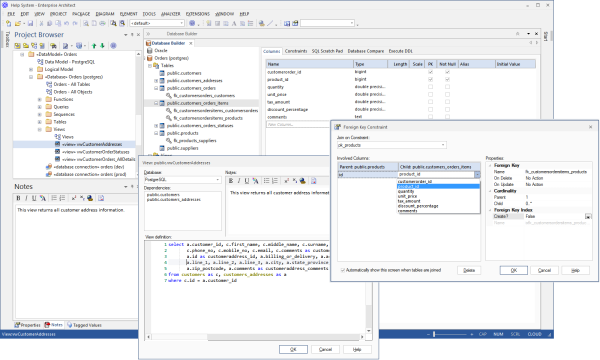600x360 pixels.
Task: Collapse public.customers_orders_items table node
Action: [x=156, y=103]
